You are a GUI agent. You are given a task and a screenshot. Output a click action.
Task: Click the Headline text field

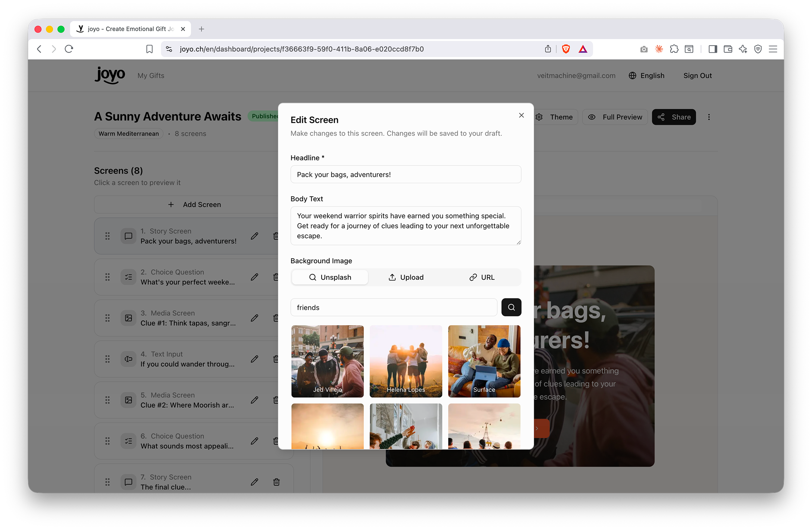click(x=405, y=175)
